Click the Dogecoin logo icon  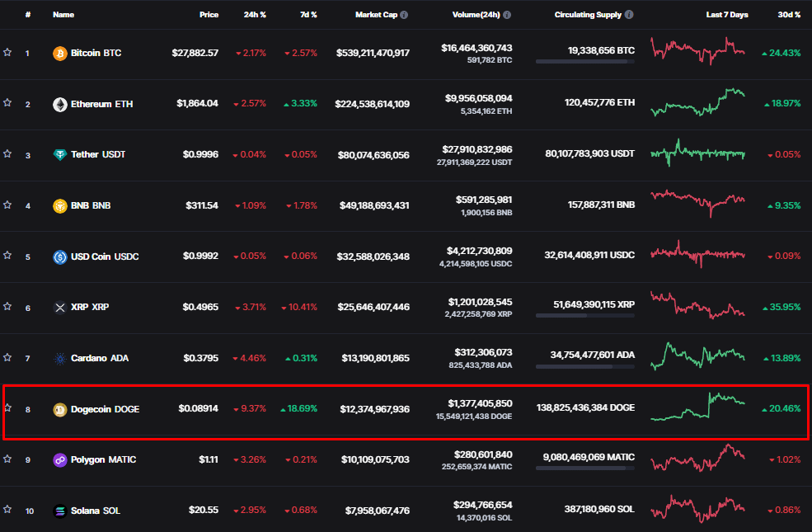[60, 410]
